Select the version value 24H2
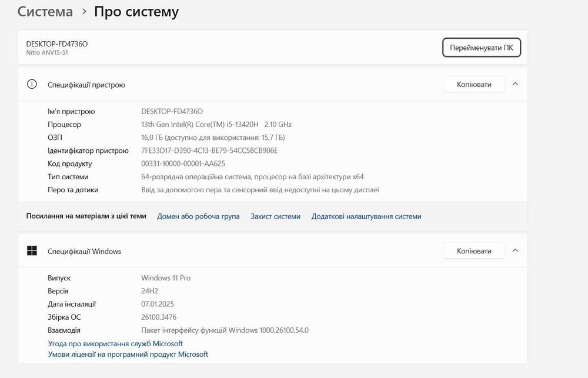 [x=149, y=291]
